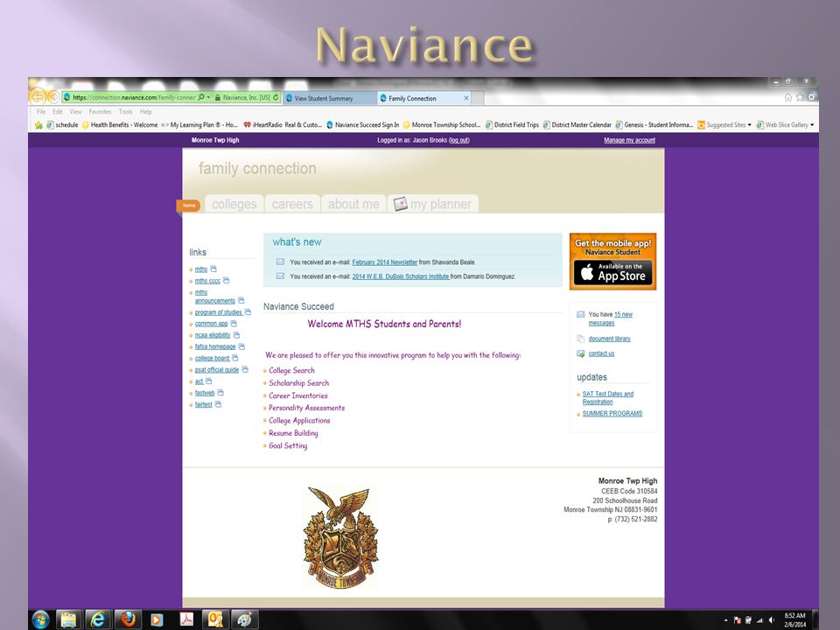Screen dimensions: 840x630
Task: Click the log out link
Action: click(459, 140)
